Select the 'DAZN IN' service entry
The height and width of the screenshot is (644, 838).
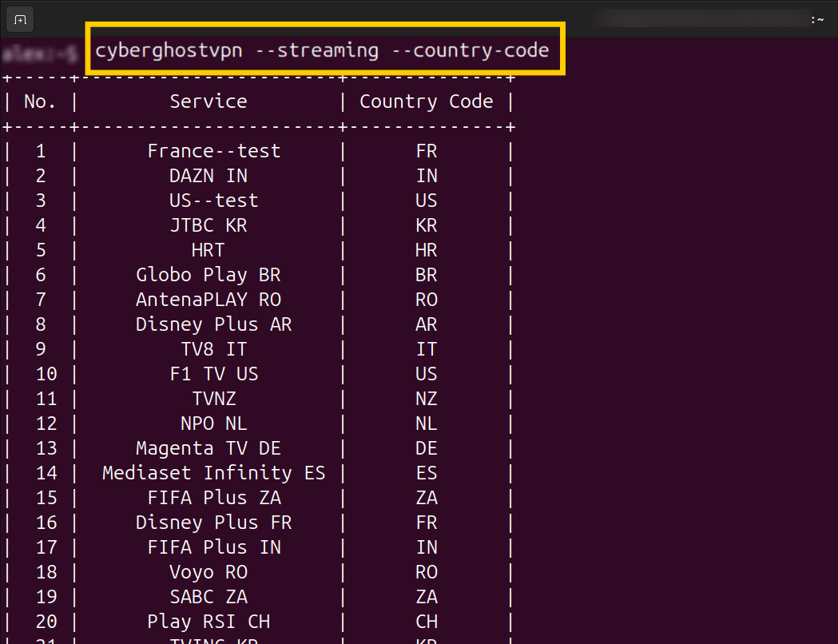coord(208,176)
